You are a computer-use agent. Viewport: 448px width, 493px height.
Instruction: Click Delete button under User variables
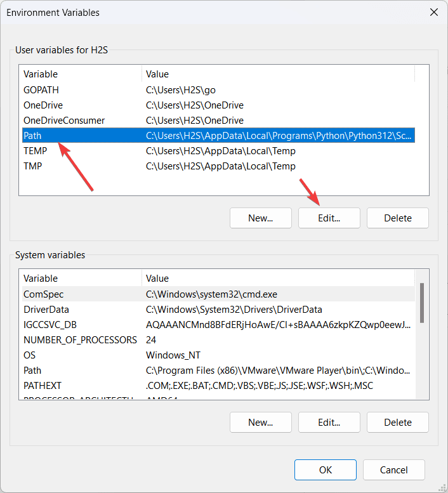(x=398, y=218)
